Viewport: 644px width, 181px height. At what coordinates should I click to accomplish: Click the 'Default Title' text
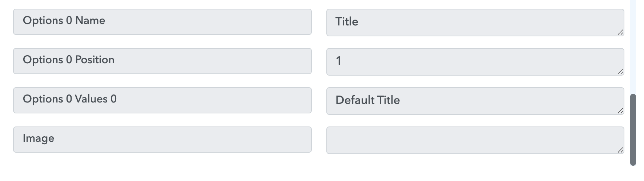pos(367,100)
